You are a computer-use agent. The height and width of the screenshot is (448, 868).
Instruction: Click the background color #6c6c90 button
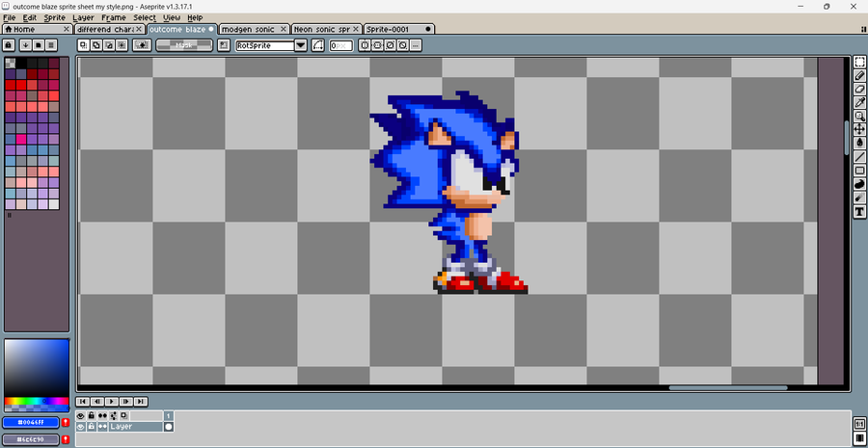31,439
